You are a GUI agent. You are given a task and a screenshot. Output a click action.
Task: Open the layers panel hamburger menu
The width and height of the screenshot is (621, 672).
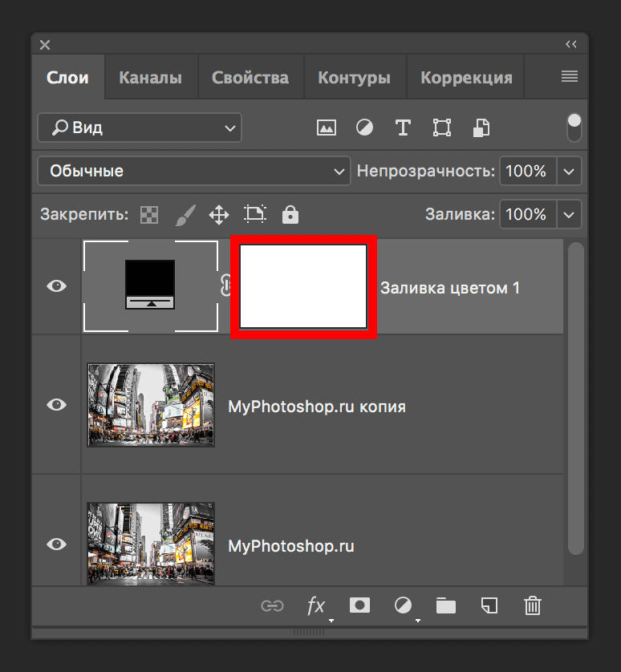pyautogui.click(x=570, y=77)
